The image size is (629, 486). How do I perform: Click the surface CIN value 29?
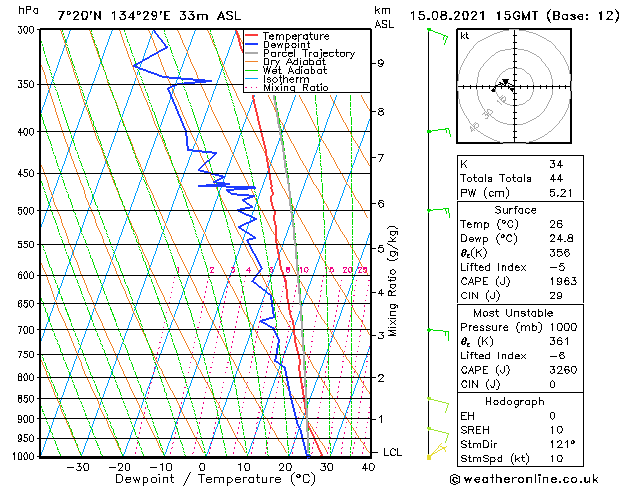point(556,296)
